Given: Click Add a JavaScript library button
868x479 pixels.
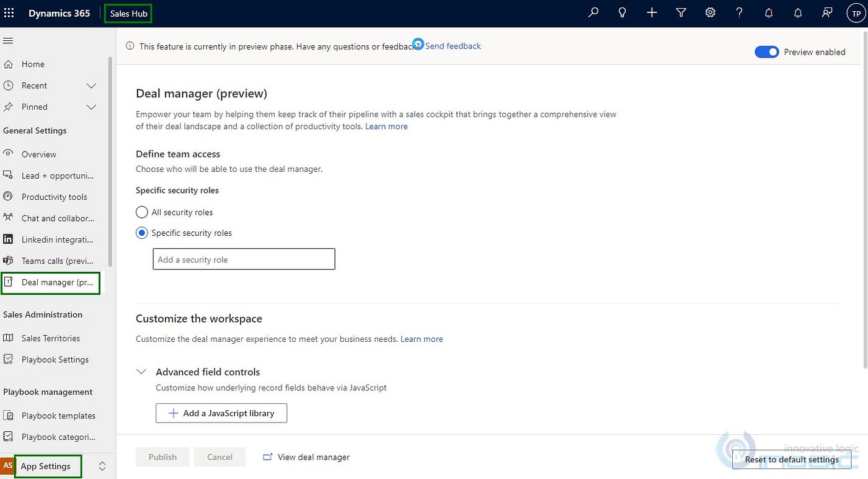Looking at the screenshot, I should (221, 413).
